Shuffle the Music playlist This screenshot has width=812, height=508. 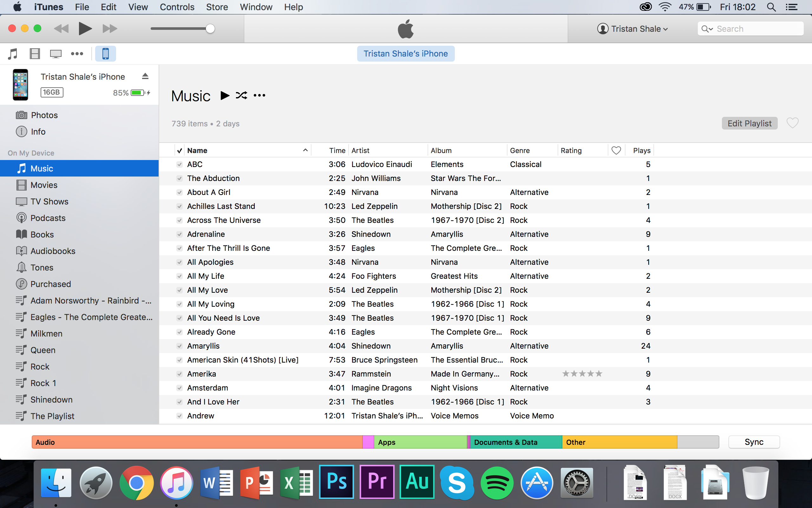[x=242, y=96]
